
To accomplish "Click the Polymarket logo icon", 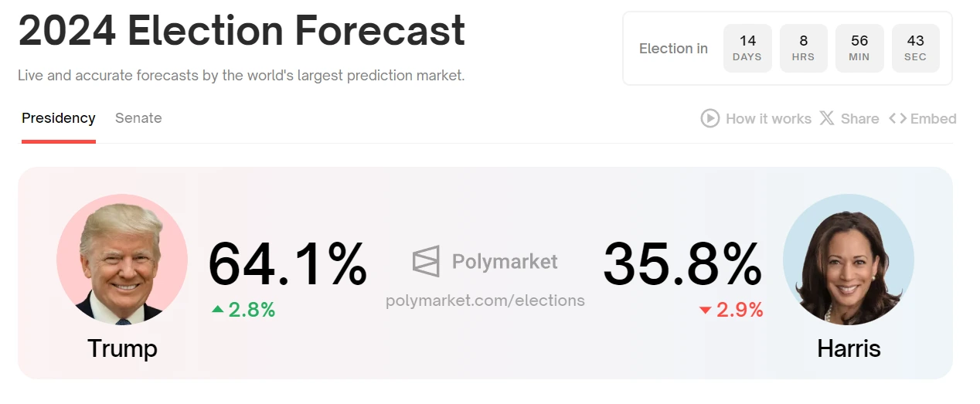I will (x=426, y=261).
